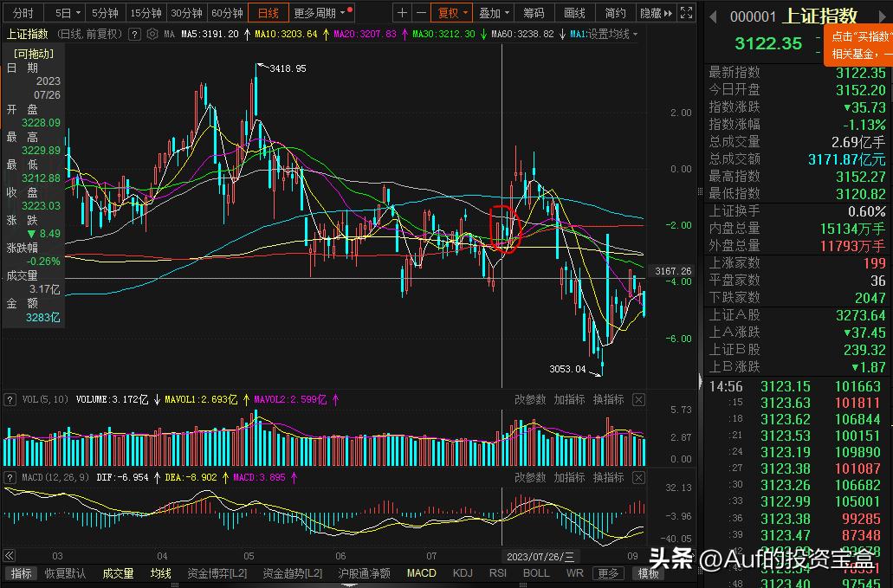Click the 下跌家数 2047 row

click(x=797, y=298)
